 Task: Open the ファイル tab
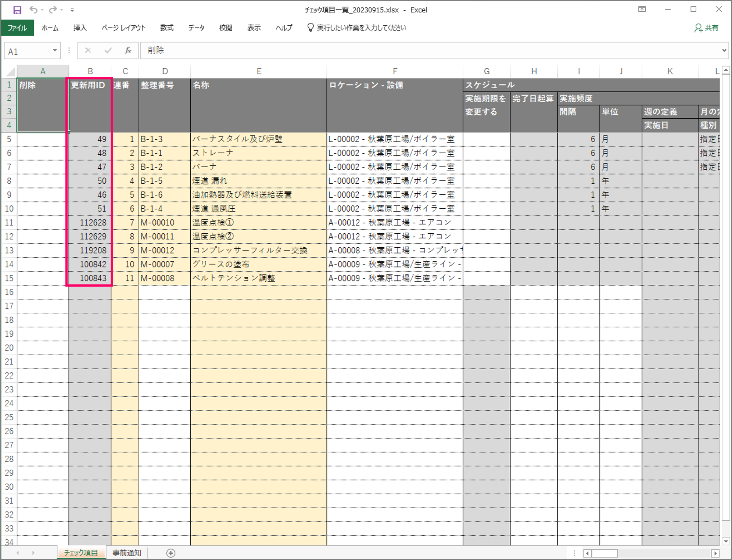pyautogui.click(x=17, y=28)
